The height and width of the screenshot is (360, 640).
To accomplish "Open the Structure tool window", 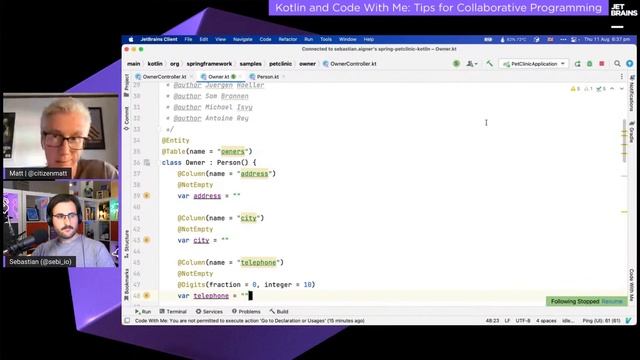I will [x=127, y=244].
